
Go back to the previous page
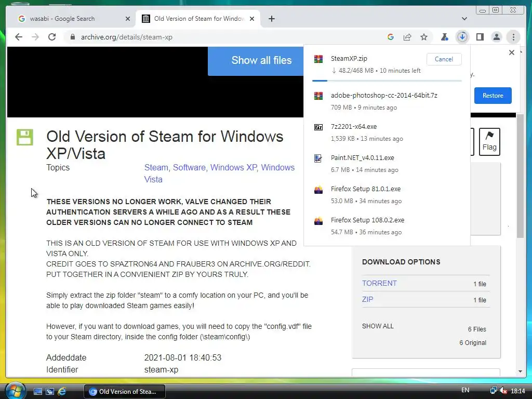click(19, 37)
